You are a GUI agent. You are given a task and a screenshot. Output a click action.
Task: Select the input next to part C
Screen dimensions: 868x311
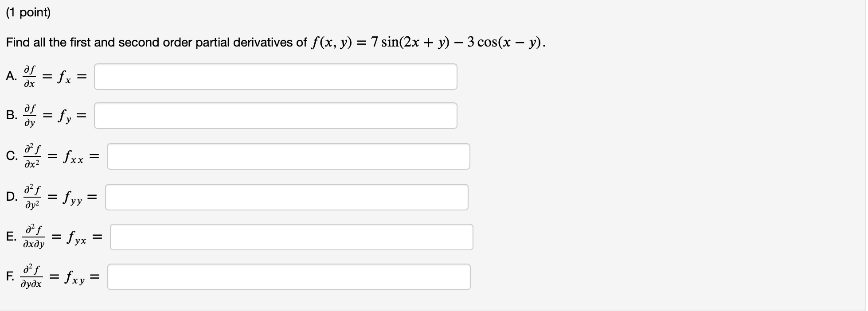pyautogui.click(x=288, y=156)
